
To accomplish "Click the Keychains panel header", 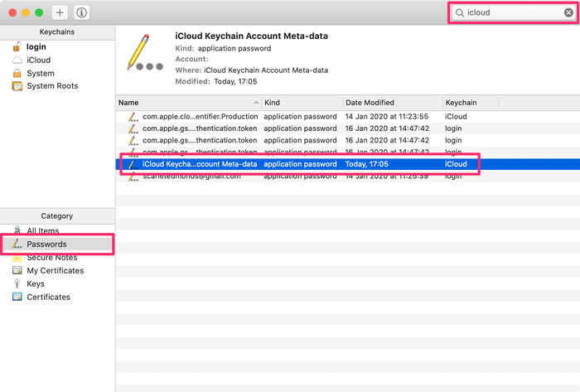I will [x=57, y=32].
